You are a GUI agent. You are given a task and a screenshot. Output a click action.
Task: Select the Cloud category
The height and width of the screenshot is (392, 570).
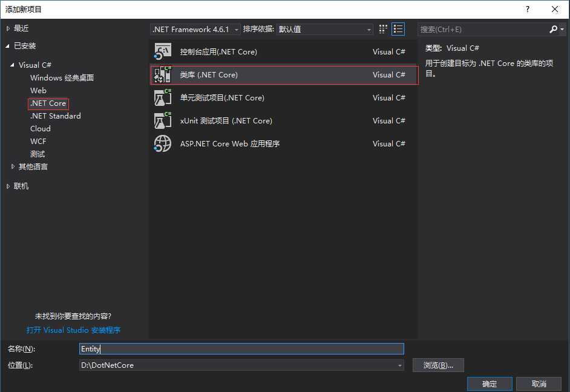tap(41, 129)
